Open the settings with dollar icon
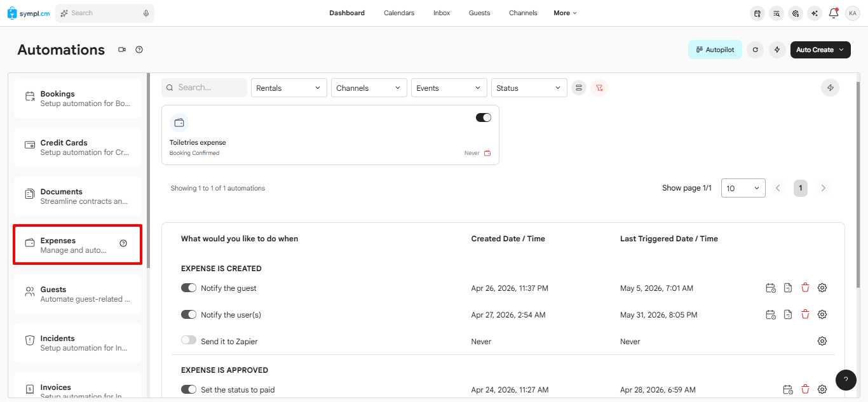This screenshot has height=402, width=868. (795, 13)
